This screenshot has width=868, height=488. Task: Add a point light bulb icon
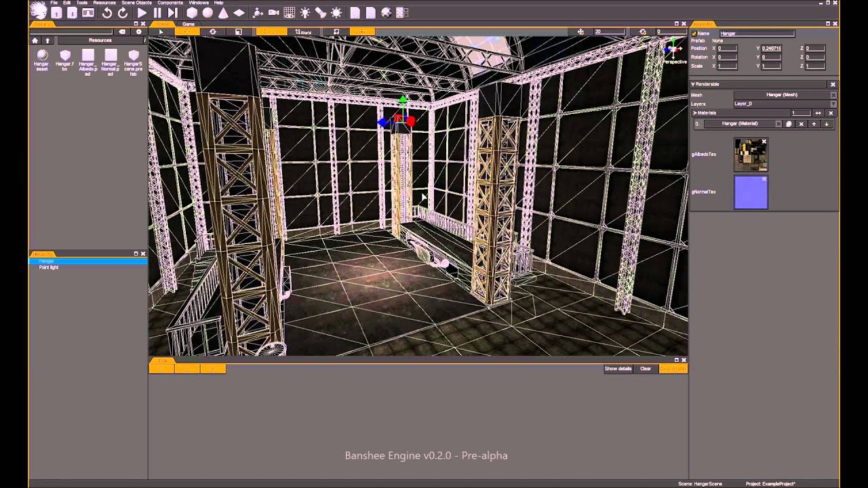(305, 12)
